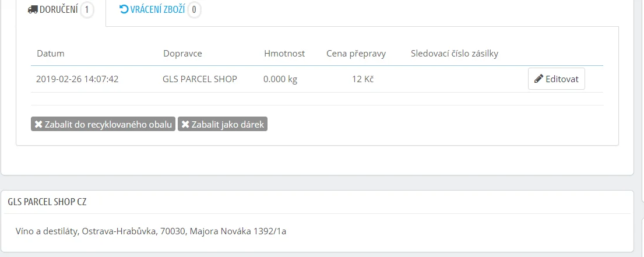Click the X icon on Zabalit jako dárek
Image resolution: width=644 pixels, height=257 pixels.
[x=185, y=124]
